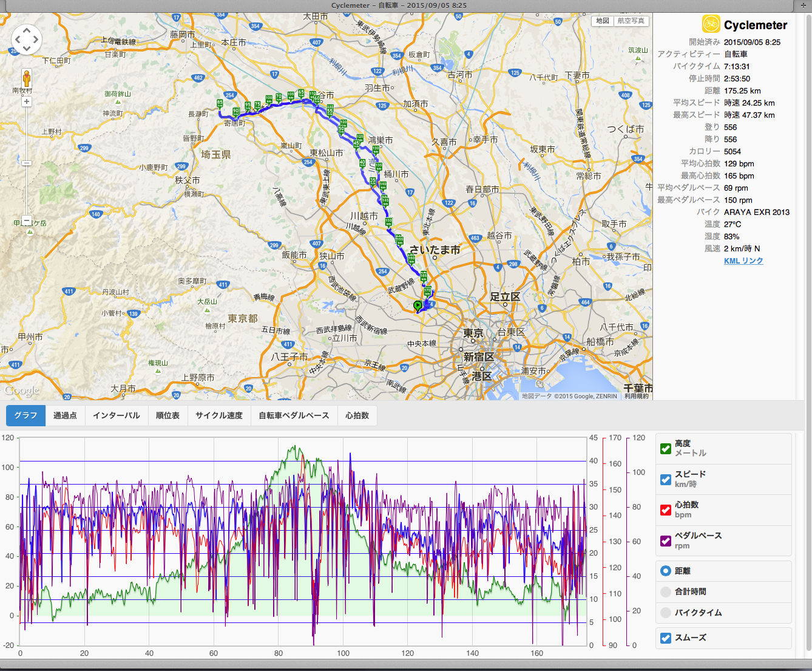
Task: Click the 95 km route marker
Action: point(248,105)
